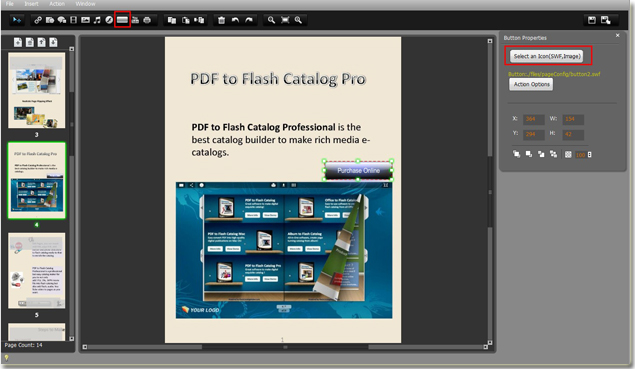Image resolution: width=635 pixels, height=369 pixels.
Task: Insert sound with the music note icon
Action: coord(97,20)
